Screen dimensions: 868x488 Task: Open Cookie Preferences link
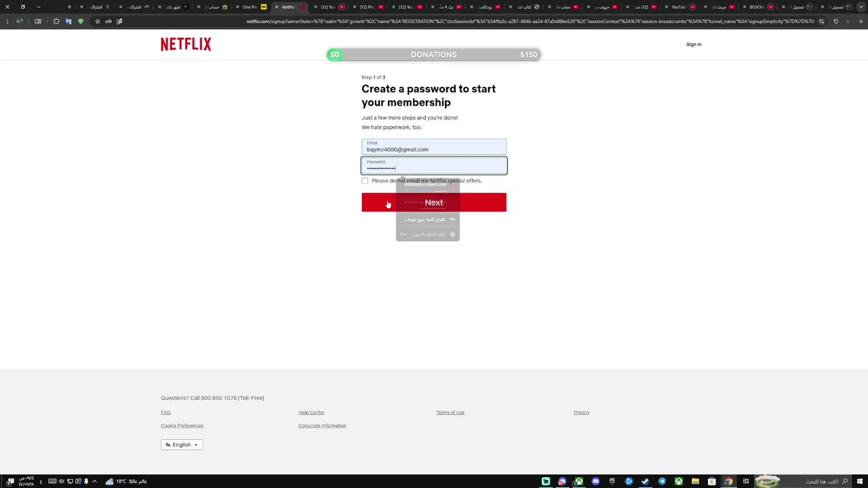click(x=182, y=426)
